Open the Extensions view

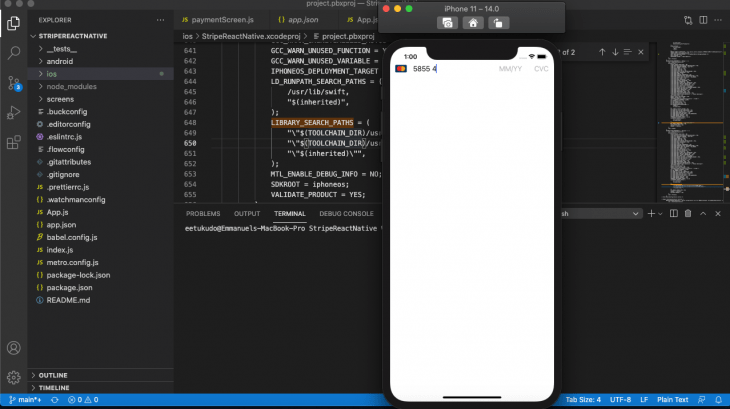14,142
